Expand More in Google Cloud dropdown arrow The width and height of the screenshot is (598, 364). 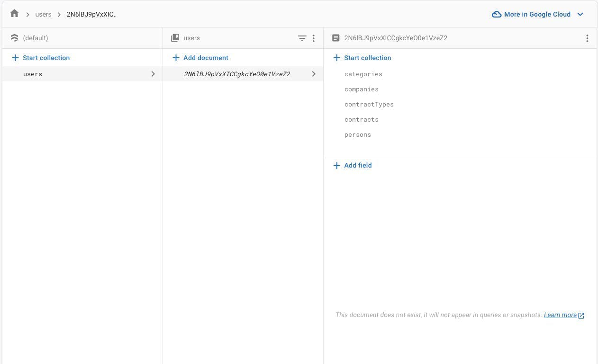point(580,14)
